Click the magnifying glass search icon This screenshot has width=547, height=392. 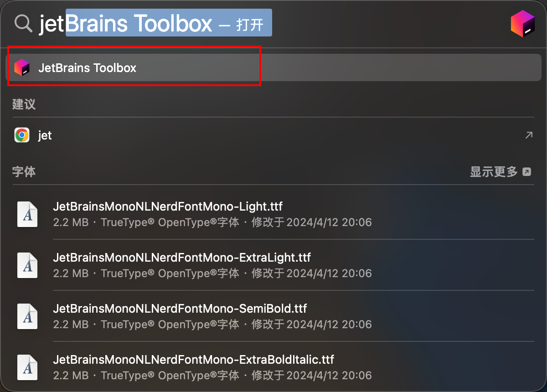[23, 23]
